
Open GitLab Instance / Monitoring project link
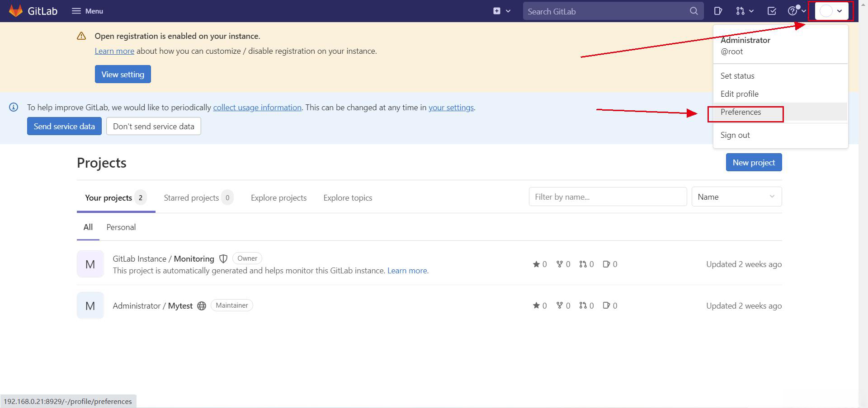pyautogui.click(x=163, y=259)
